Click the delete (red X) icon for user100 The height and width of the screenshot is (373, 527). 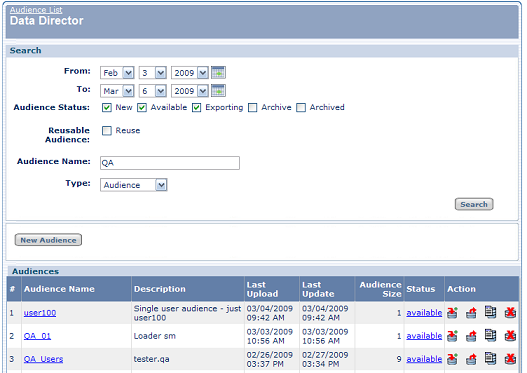(510, 313)
